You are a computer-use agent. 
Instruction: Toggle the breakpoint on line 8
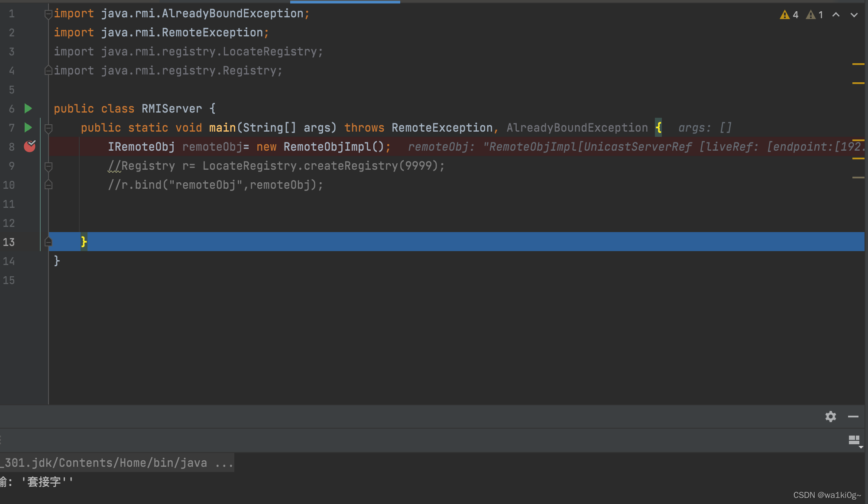(29, 146)
